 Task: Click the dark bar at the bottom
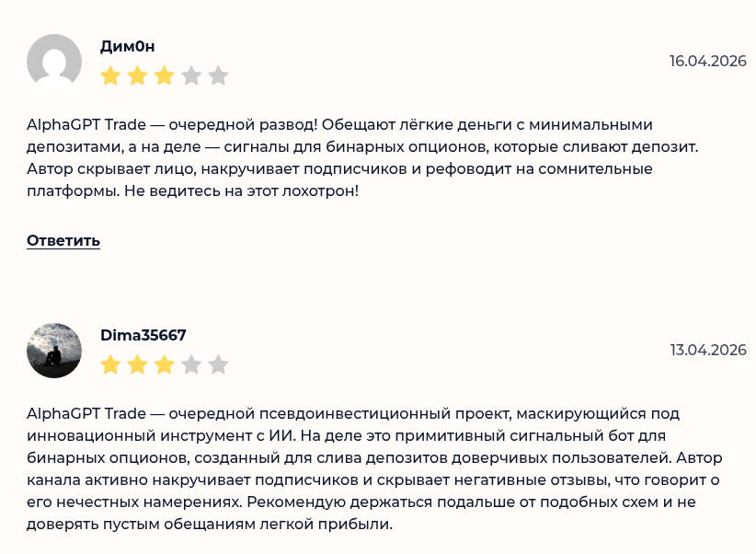378,549
